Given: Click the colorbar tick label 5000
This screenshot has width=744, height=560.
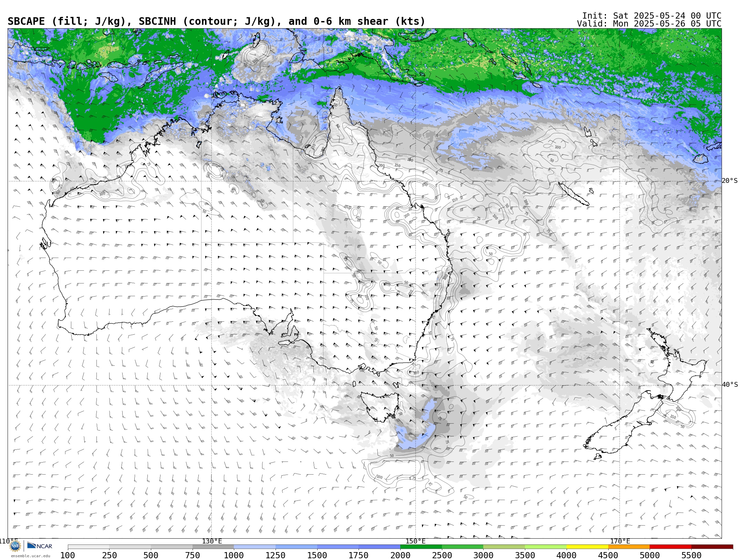Looking at the screenshot, I should (650, 556).
